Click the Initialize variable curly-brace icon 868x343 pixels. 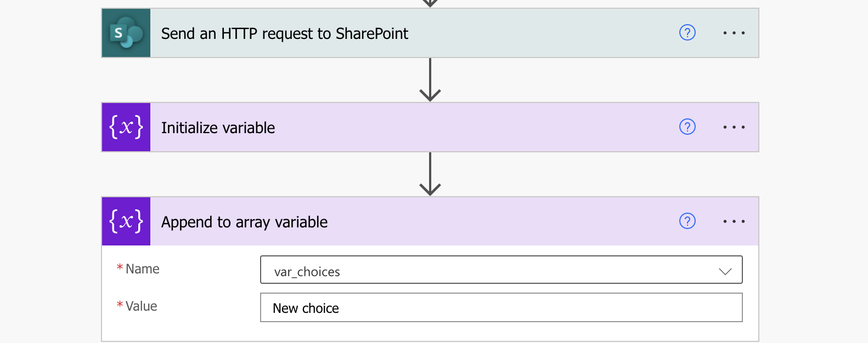pyautogui.click(x=126, y=127)
